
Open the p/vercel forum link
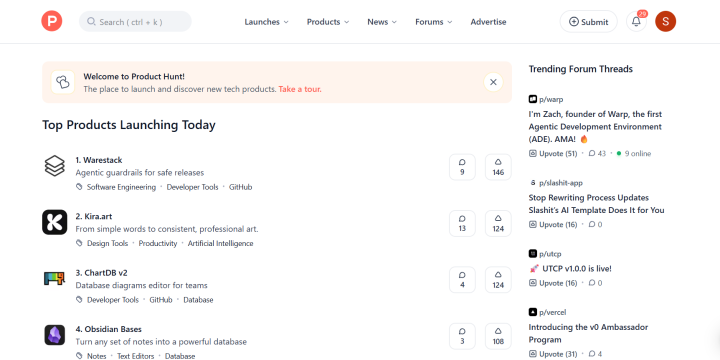553,312
